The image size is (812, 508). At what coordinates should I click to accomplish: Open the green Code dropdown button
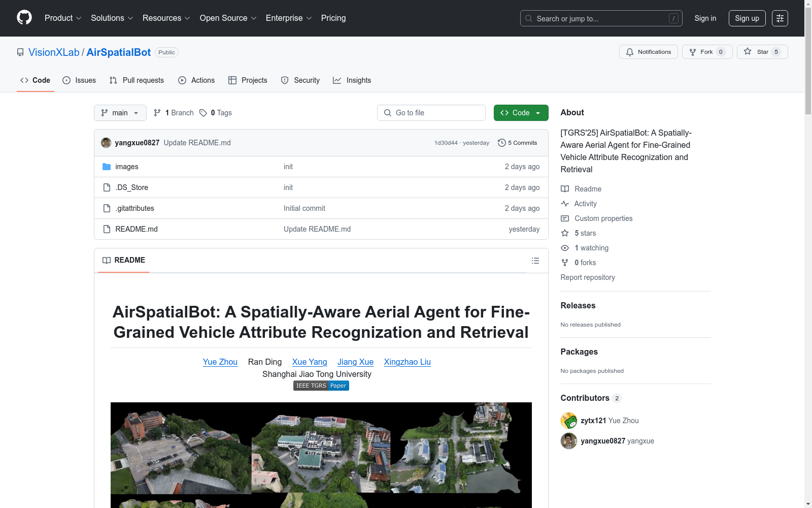coord(521,113)
